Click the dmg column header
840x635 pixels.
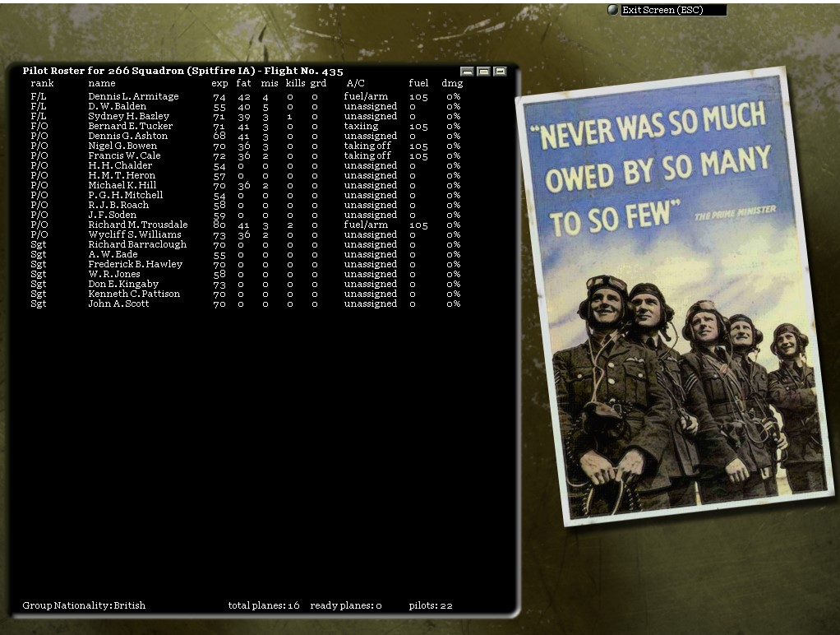[x=452, y=84]
